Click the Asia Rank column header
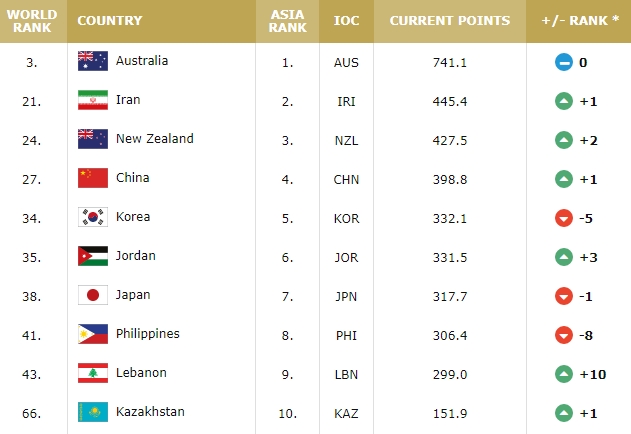This screenshot has width=631, height=434. pyautogui.click(x=287, y=21)
